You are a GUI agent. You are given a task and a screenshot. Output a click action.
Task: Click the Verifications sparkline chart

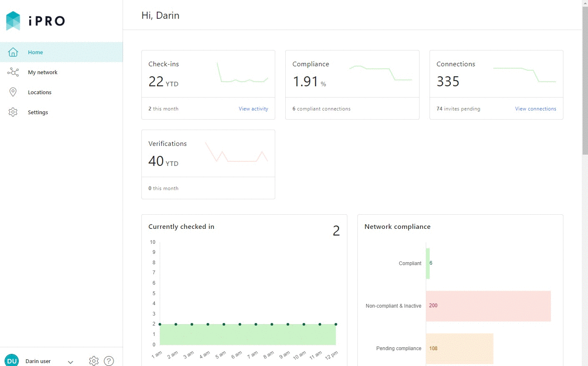pos(236,152)
